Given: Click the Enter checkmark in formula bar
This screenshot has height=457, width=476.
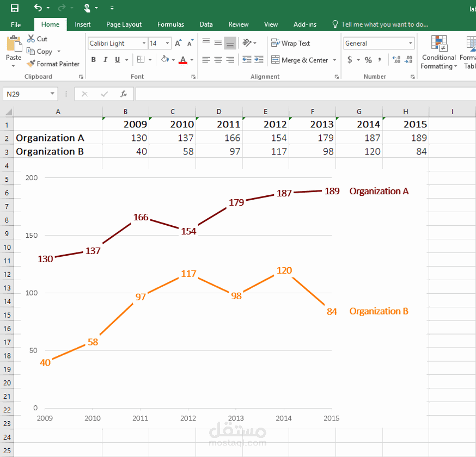Looking at the screenshot, I should coord(104,94).
